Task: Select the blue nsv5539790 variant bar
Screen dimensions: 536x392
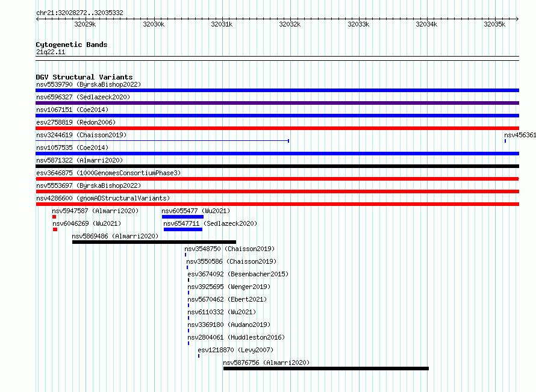Action: [277, 90]
